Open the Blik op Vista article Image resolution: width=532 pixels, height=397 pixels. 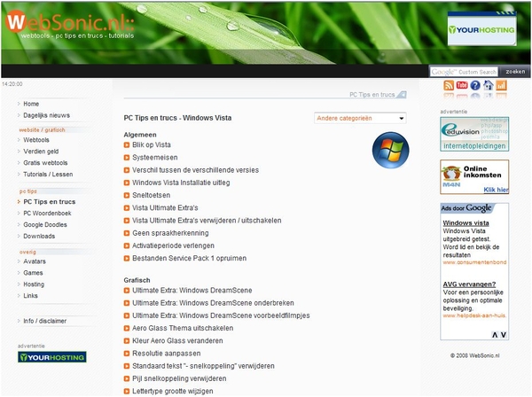[x=152, y=144]
